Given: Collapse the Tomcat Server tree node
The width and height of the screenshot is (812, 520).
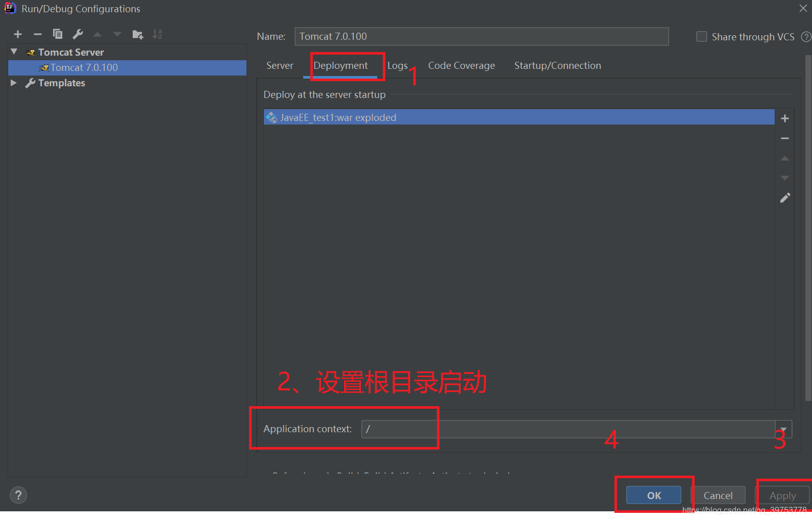Looking at the screenshot, I should 14,52.
